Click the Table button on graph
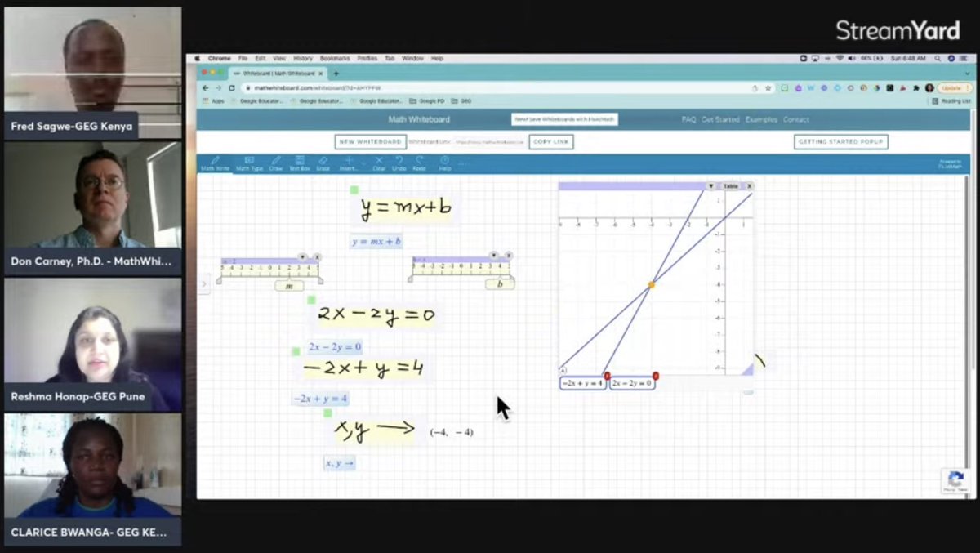980x553 pixels. [x=730, y=186]
